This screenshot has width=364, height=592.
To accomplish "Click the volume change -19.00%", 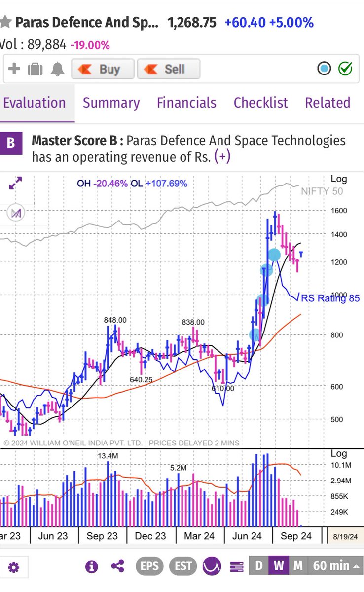I will point(90,45).
